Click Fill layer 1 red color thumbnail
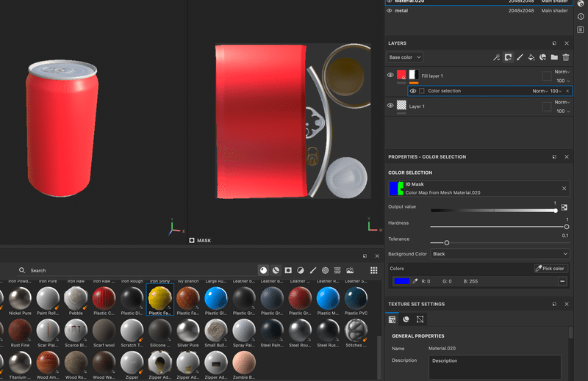This screenshot has width=588, height=381. tap(401, 75)
